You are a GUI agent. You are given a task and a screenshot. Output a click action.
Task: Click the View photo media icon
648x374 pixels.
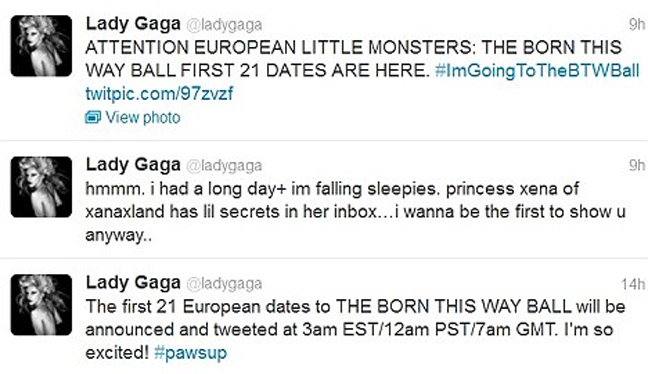[x=93, y=118]
